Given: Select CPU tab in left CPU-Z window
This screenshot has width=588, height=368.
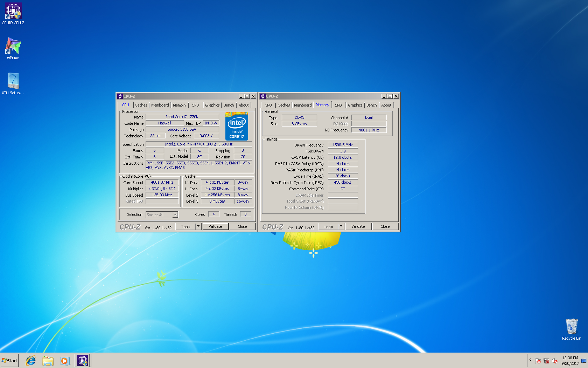Looking at the screenshot, I should click(x=125, y=105).
